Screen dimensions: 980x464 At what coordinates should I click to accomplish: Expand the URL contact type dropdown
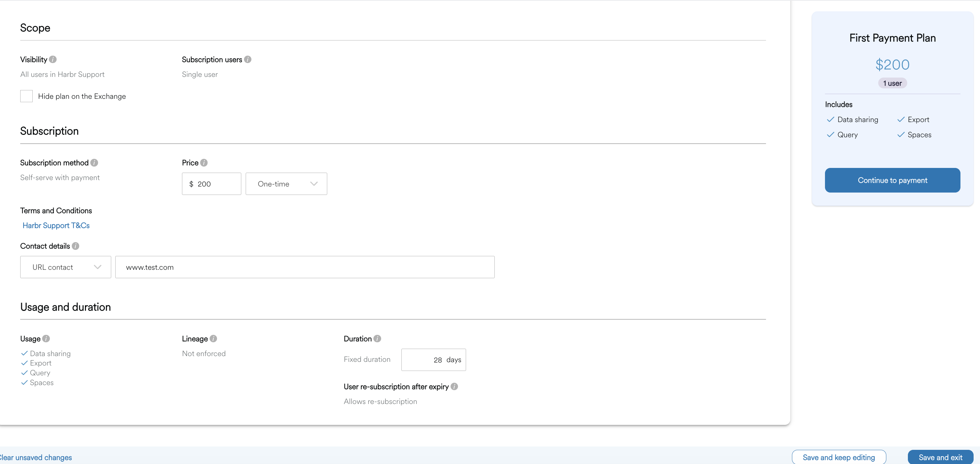65,267
